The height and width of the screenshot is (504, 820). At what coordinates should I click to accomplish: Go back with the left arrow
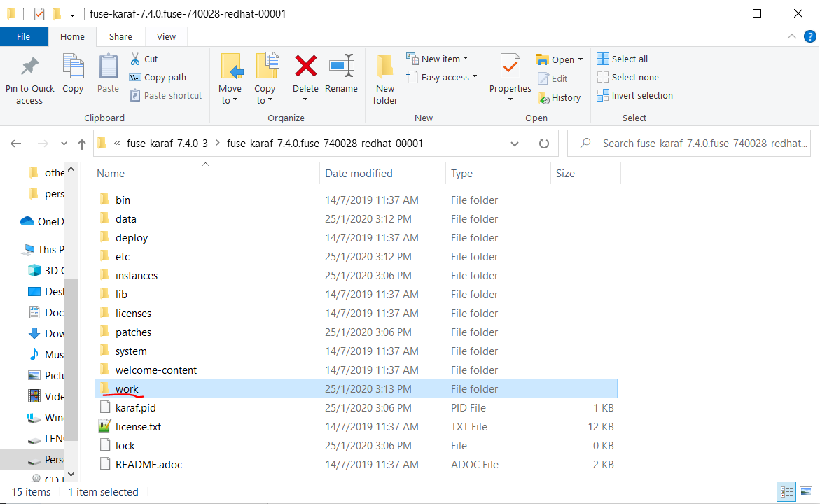16,143
